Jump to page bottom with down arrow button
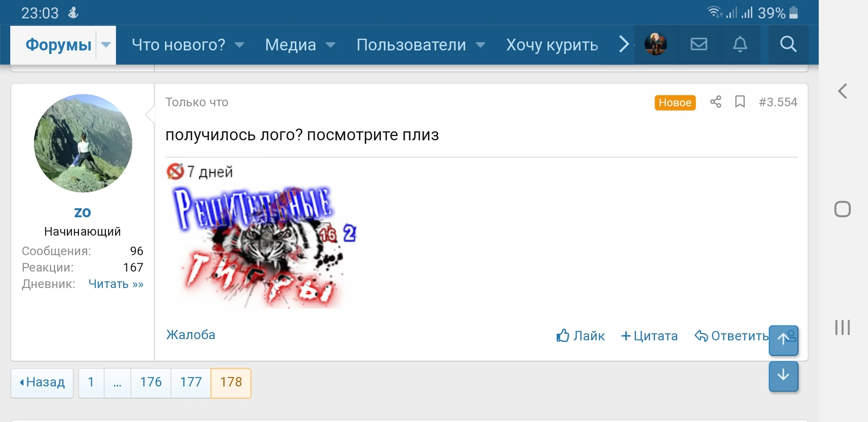The height and width of the screenshot is (422, 868). [783, 376]
